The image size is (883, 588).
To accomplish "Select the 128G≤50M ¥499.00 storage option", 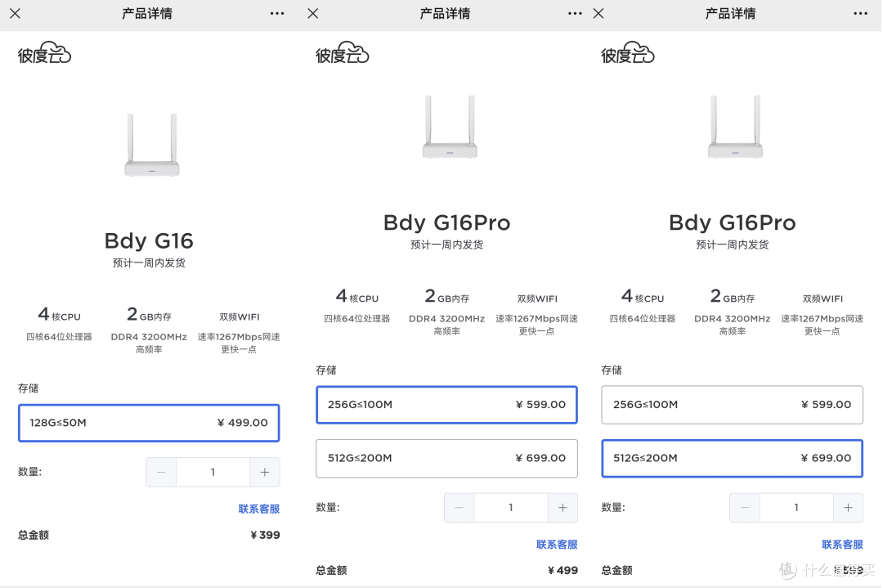I will [149, 423].
